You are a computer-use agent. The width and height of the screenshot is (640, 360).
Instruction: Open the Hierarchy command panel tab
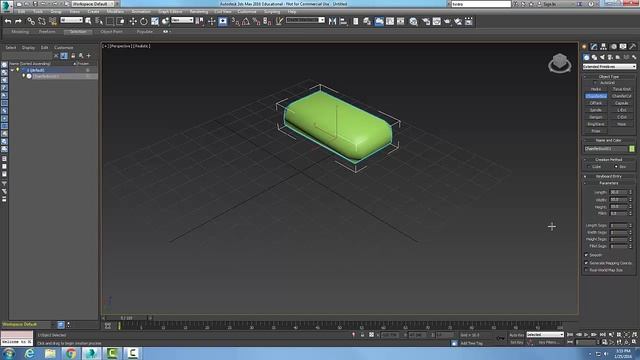click(604, 47)
